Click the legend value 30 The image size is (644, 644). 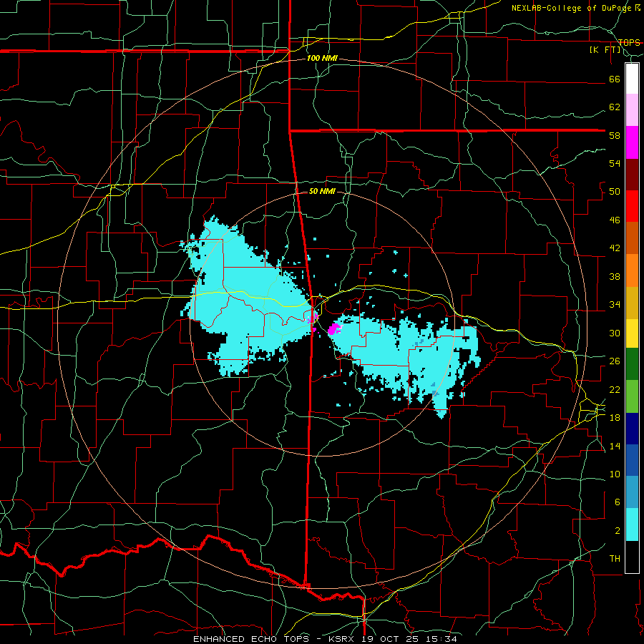[x=615, y=333]
